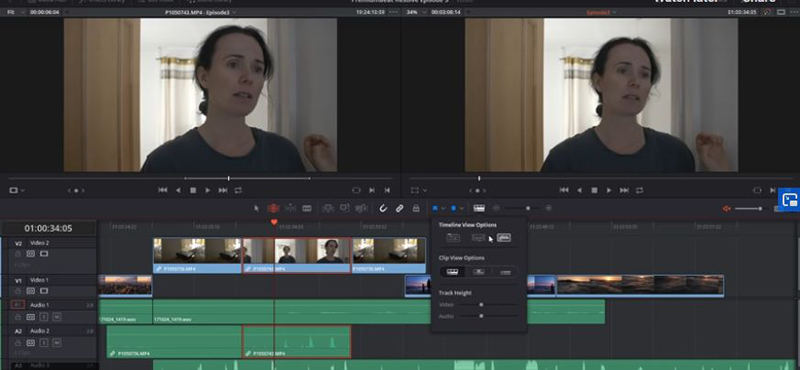
Task: Click Match Frame icon in source viewer
Action: 356,190
